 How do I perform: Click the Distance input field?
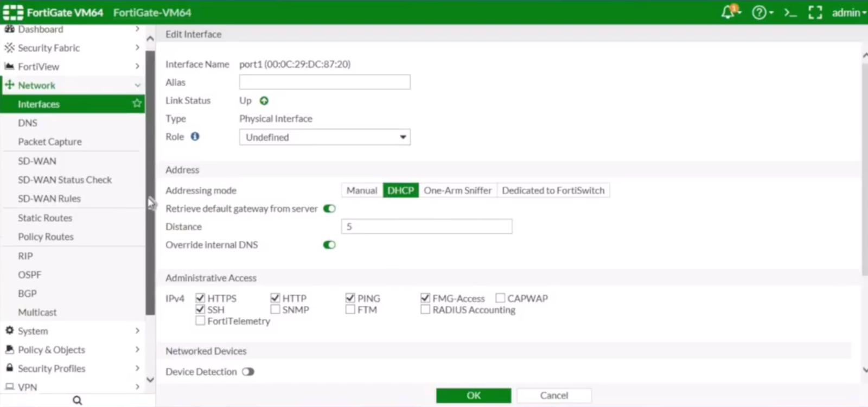tap(426, 226)
